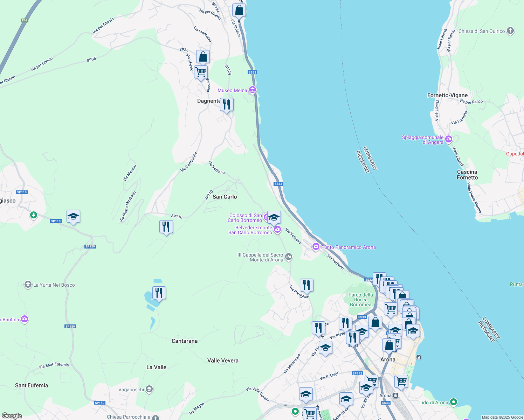Viewport: 524px width, 420px height.
Task: Click the Lido di Arona green marker
Action: point(454,402)
